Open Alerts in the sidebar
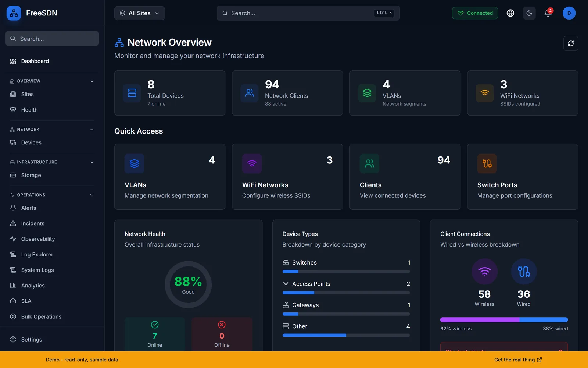This screenshot has height=368, width=588. pos(52,208)
